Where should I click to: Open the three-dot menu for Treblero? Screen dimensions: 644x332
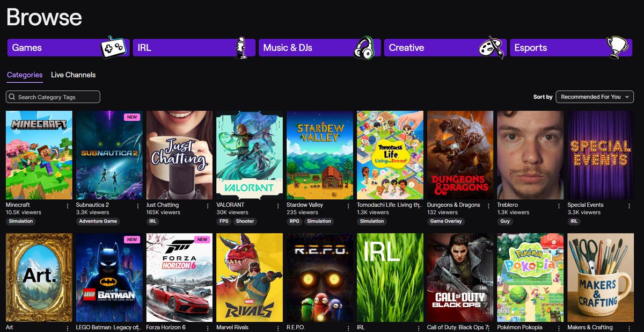tap(559, 206)
